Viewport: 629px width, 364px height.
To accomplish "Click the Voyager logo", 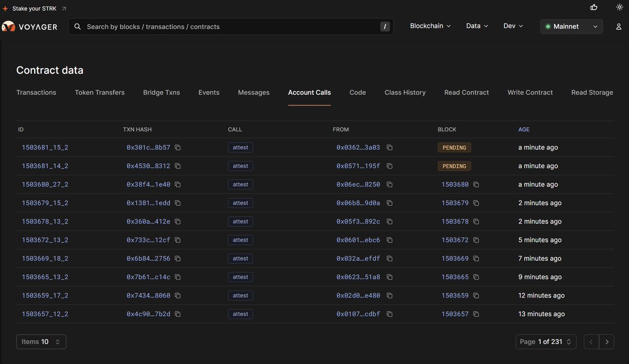I will [29, 26].
